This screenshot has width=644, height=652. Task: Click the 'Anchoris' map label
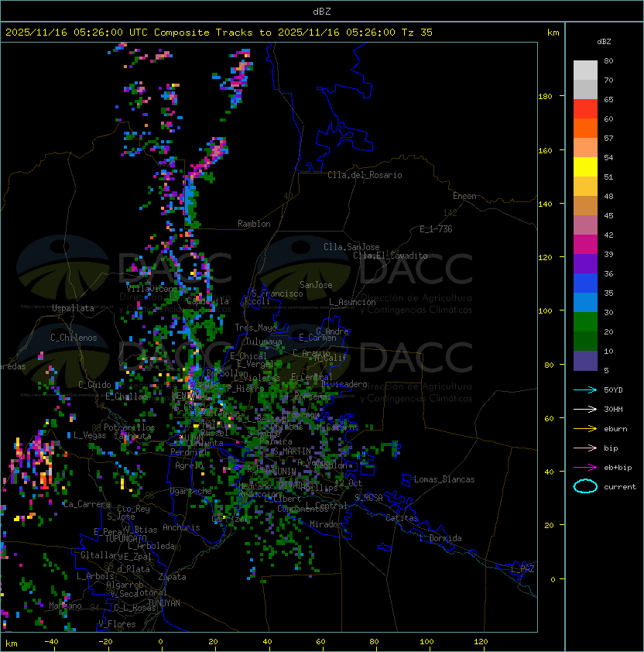tap(181, 527)
